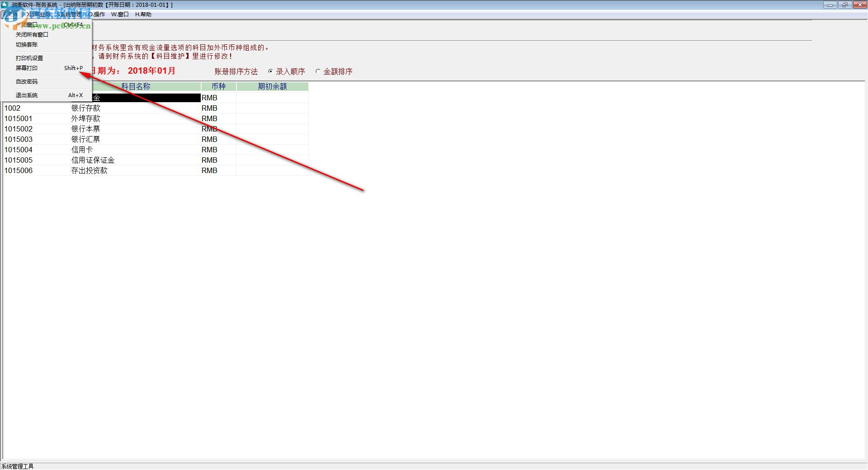868x470 pixels.
Task: Click the 科目名称 column header
Action: tap(136, 86)
